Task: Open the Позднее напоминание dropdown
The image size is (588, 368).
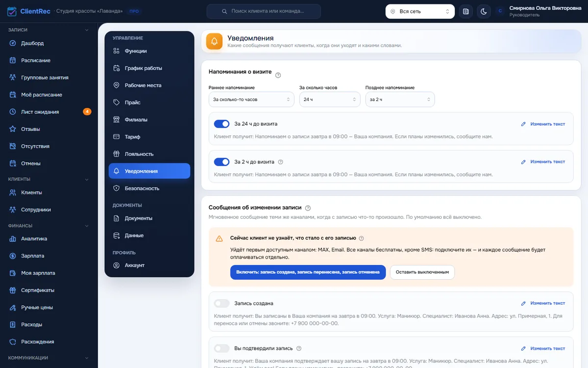Action: 400,100
